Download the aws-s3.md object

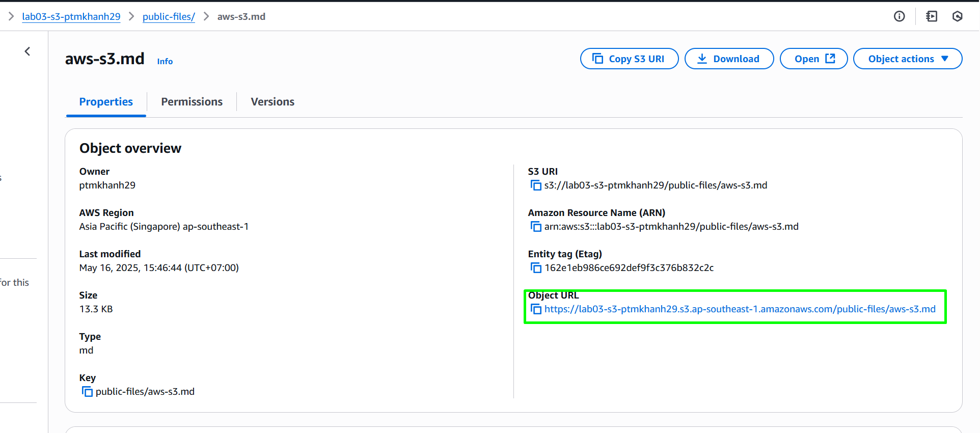[729, 59]
